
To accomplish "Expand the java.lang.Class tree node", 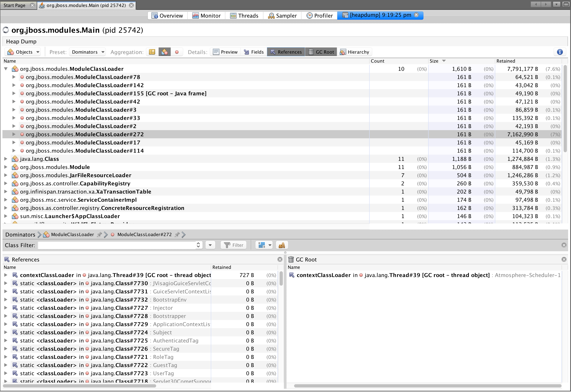I will (6, 159).
